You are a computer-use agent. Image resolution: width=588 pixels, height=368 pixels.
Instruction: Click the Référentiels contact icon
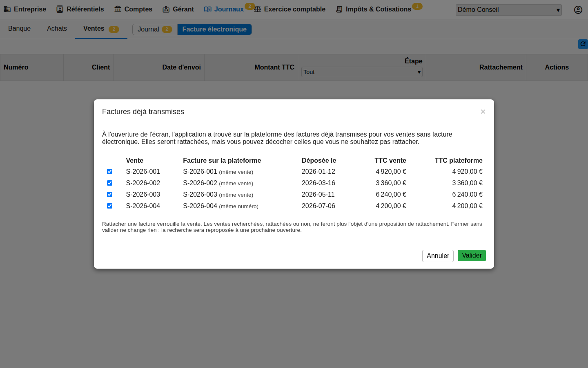point(60,9)
